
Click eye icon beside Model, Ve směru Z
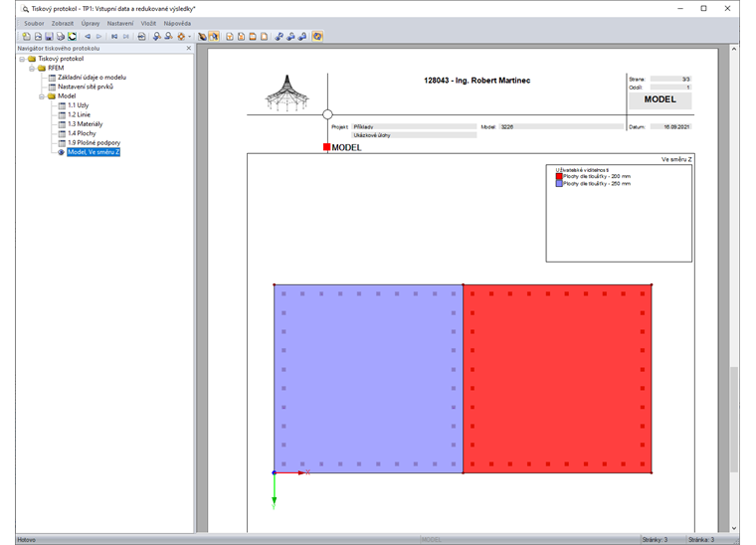(62, 152)
